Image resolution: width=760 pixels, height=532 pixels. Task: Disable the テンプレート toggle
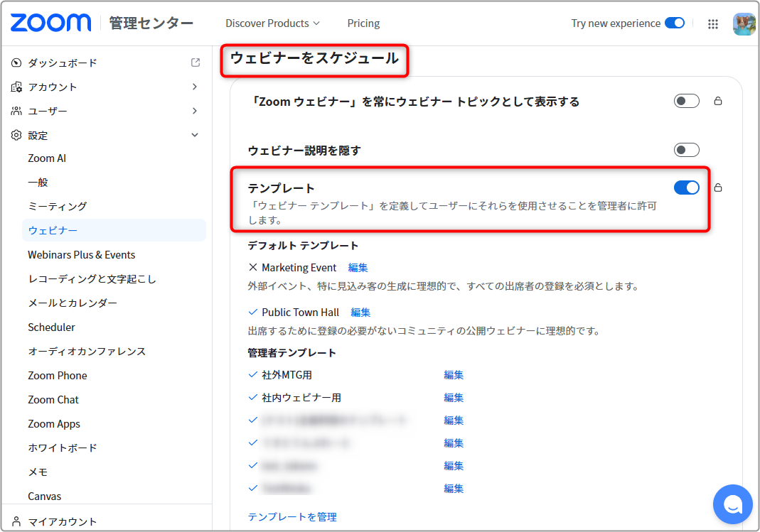(x=686, y=188)
